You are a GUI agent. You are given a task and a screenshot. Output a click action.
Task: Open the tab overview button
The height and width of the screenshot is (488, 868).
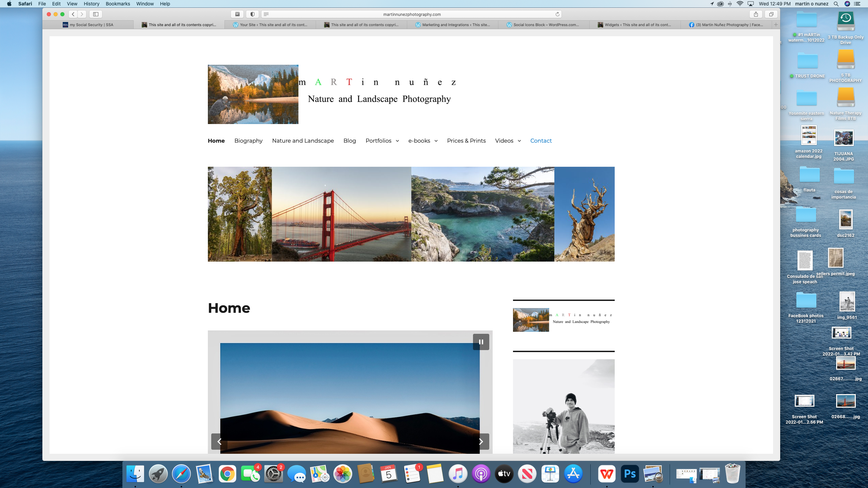[771, 14]
